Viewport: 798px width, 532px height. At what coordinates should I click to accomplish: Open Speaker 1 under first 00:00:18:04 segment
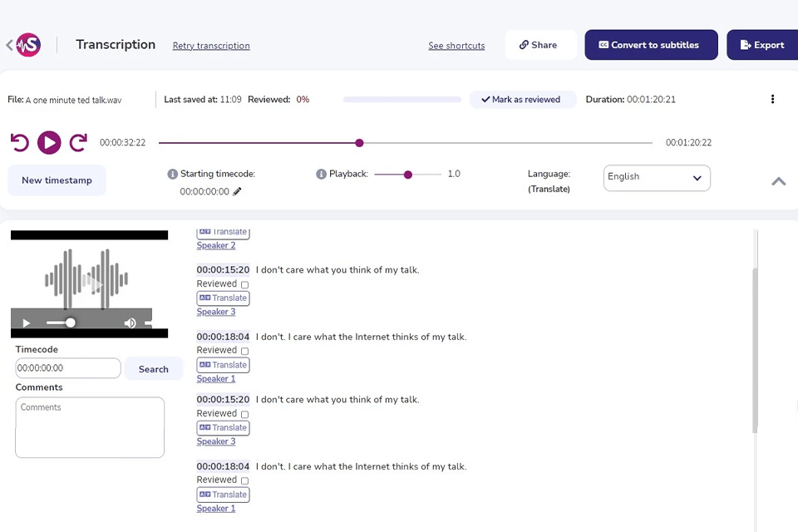pos(216,379)
